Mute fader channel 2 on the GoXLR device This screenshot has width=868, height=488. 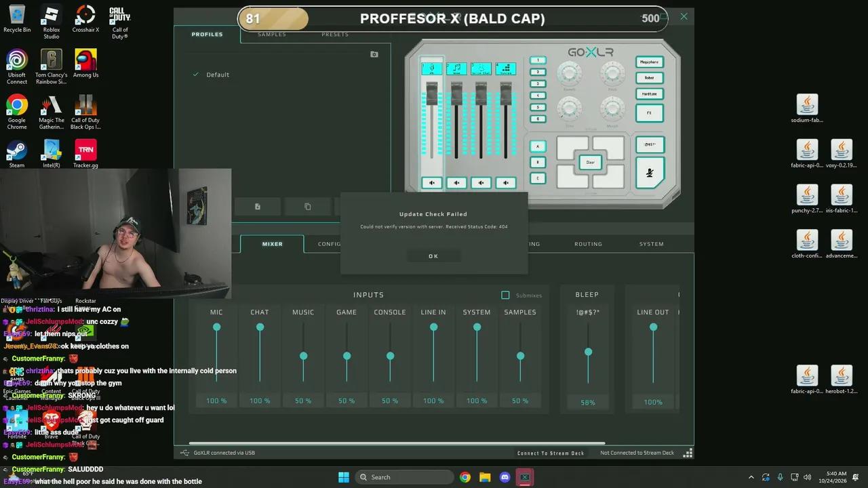pos(456,182)
